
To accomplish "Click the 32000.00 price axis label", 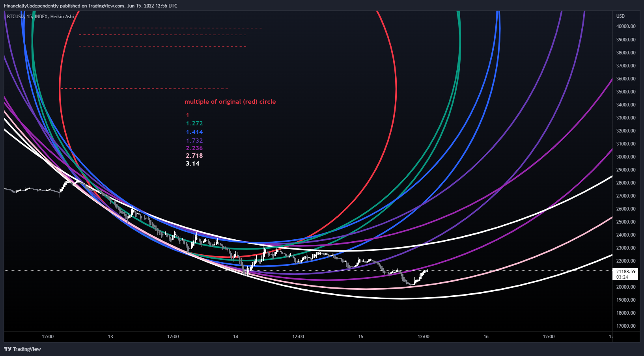I will pos(626,130).
